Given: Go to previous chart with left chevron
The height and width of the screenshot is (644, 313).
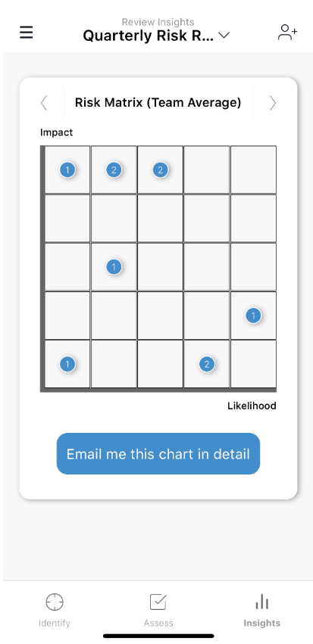Looking at the screenshot, I should pos(44,103).
